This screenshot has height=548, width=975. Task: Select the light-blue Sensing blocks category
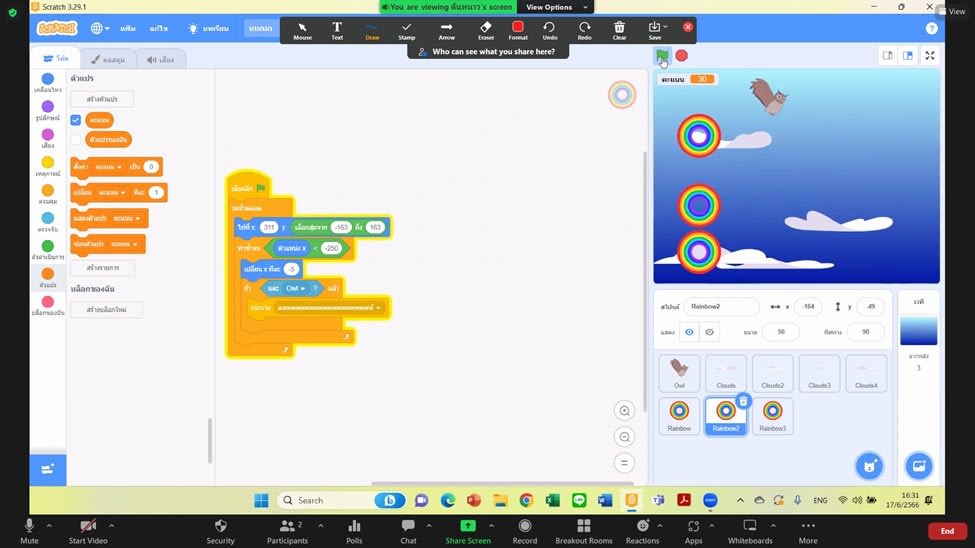48,222
